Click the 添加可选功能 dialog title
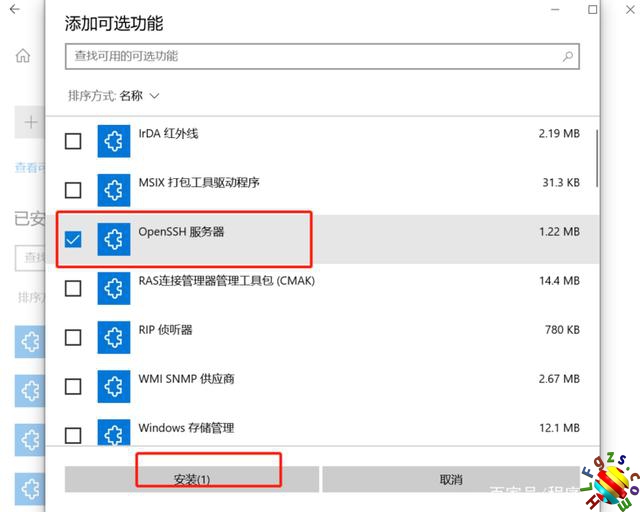The height and width of the screenshot is (512, 640). click(114, 23)
